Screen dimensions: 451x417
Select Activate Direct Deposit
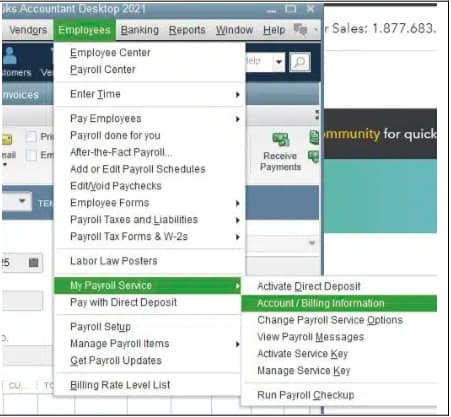click(x=339, y=286)
